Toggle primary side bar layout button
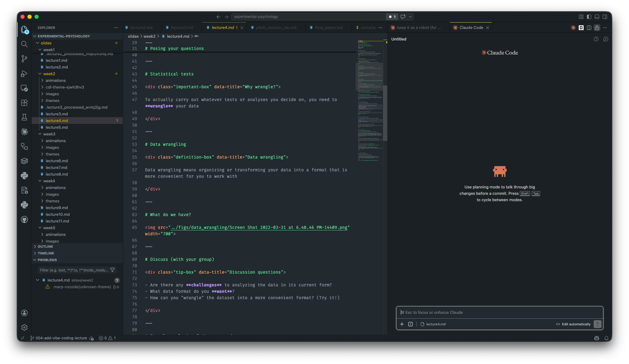Image resolution: width=629 pixels, height=364 pixels. (x=589, y=17)
